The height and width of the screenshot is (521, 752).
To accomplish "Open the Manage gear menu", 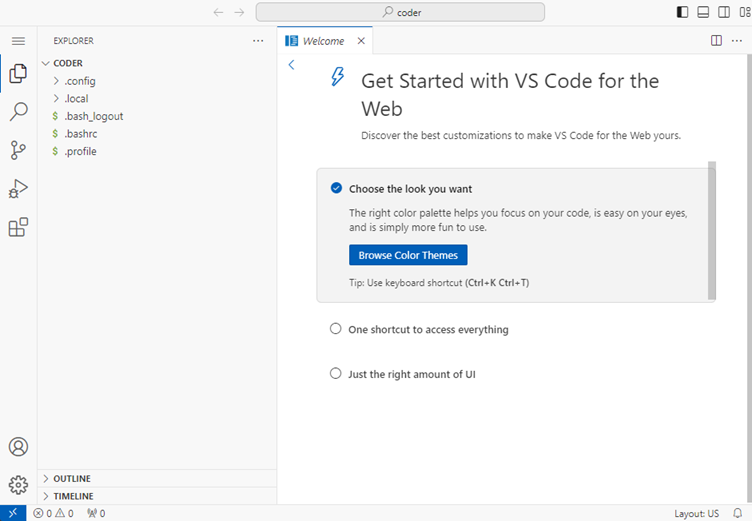I will coord(18,485).
